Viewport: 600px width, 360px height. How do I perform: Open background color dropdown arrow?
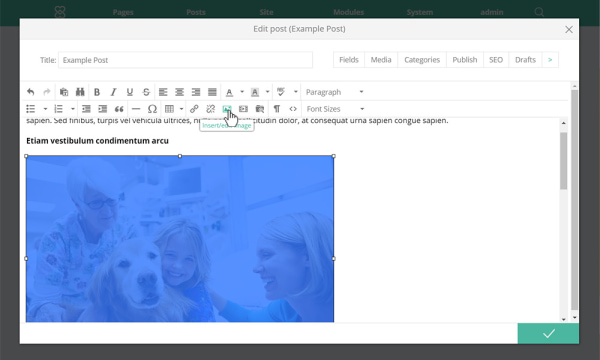coord(267,92)
